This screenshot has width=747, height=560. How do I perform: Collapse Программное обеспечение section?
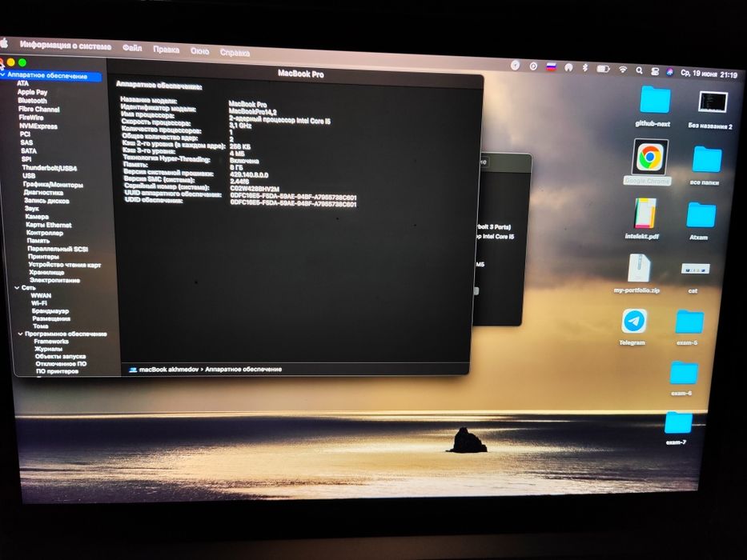(x=20, y=334)
